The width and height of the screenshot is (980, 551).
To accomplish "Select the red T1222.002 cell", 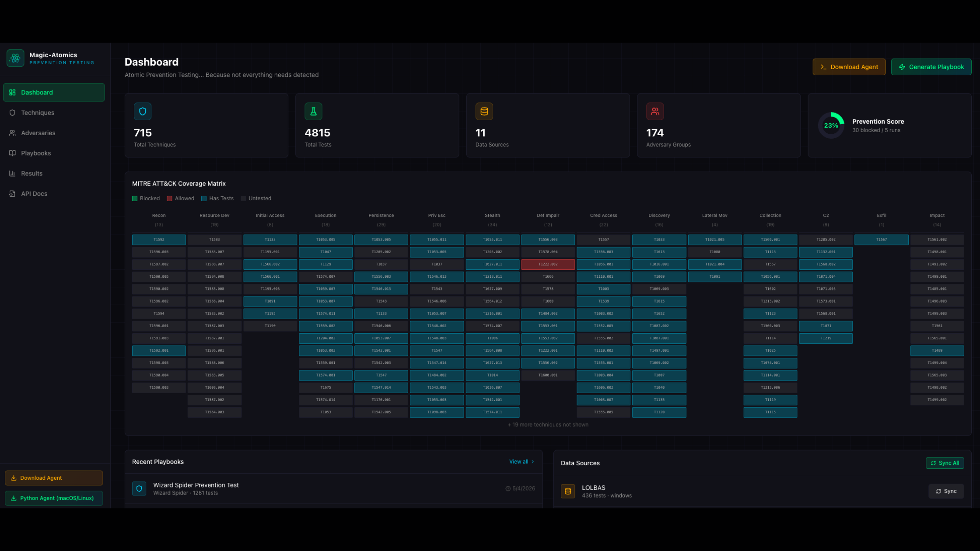I will 548,264.
